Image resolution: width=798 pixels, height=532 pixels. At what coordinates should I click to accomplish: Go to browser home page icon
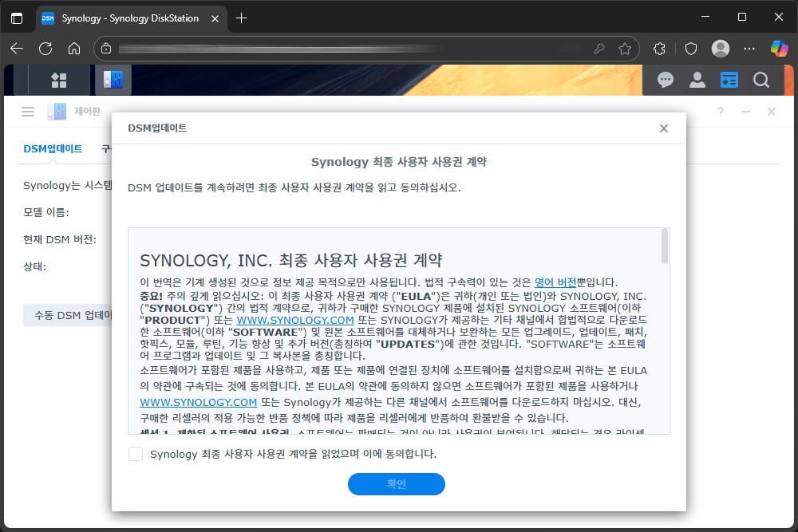[74, 49]
